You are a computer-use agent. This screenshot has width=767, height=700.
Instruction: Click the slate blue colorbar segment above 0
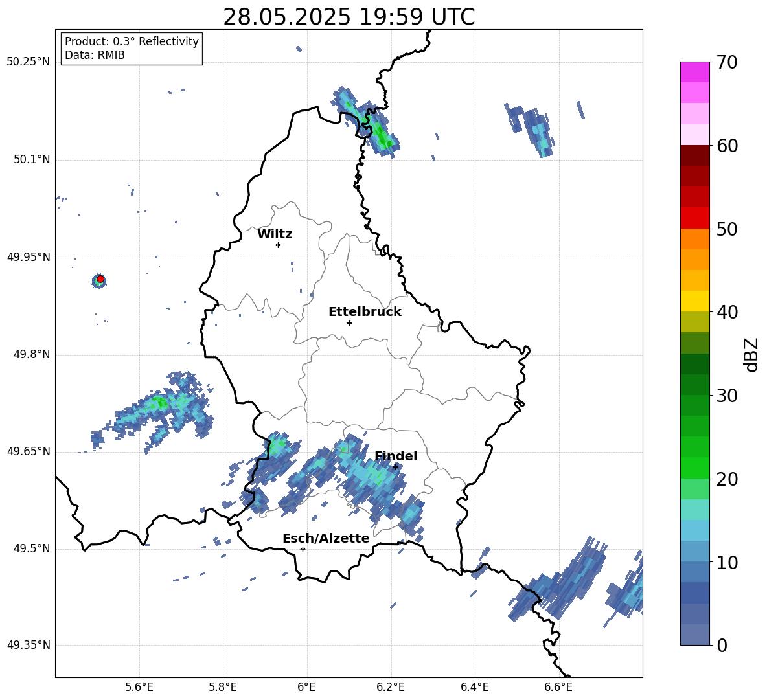tap(695, 635)
